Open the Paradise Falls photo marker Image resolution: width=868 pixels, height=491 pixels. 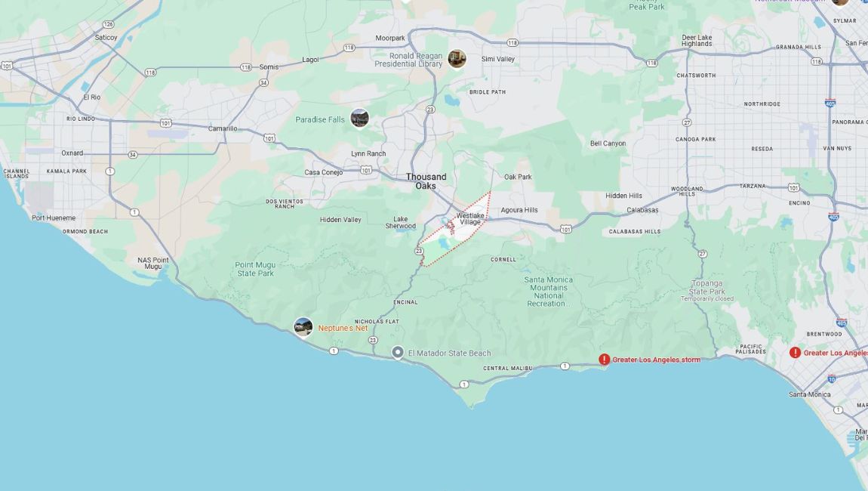(x=360, y=118)
